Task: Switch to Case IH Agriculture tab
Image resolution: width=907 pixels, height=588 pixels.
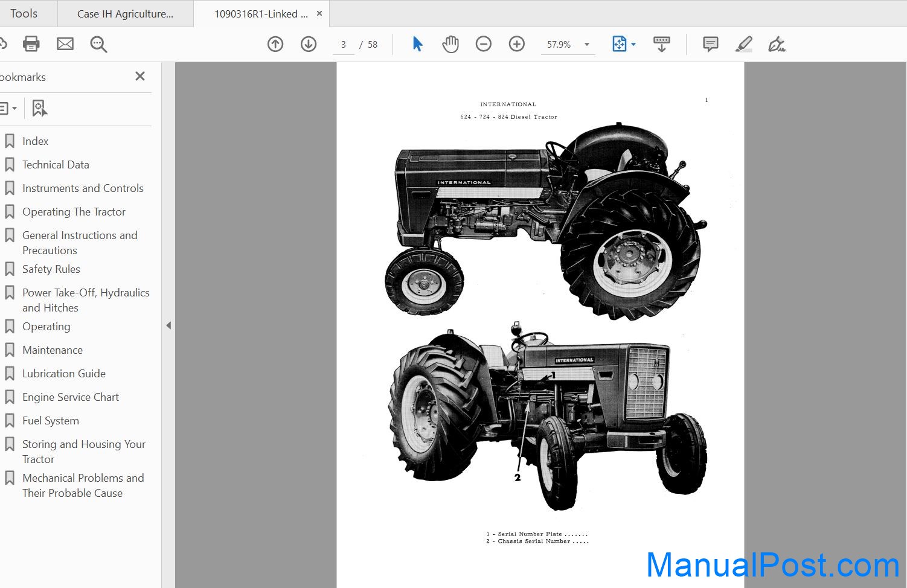Action: [126, 14]
